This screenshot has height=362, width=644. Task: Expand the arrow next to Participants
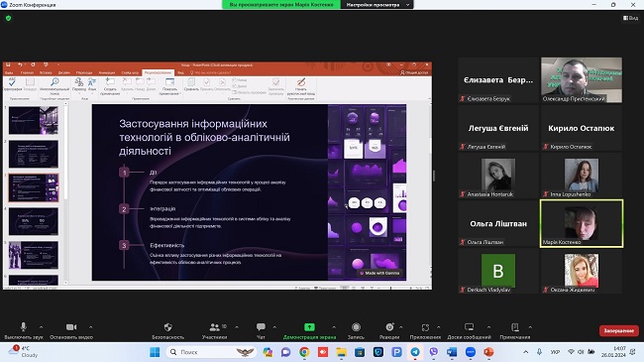(237, 327)
